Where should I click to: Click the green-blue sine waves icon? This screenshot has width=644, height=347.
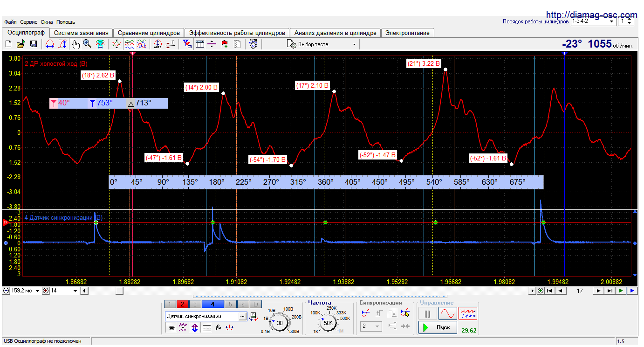pos(142,44)
